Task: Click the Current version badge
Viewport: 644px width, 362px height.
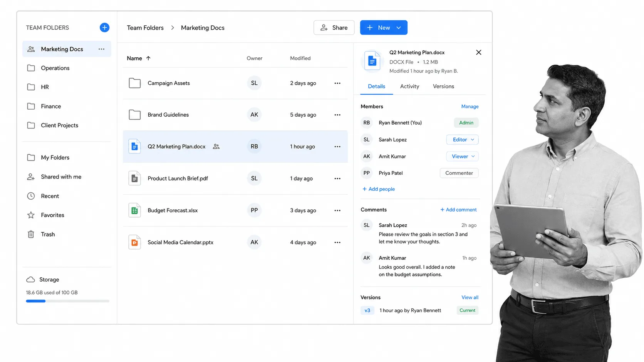Action: pos(467,310)
